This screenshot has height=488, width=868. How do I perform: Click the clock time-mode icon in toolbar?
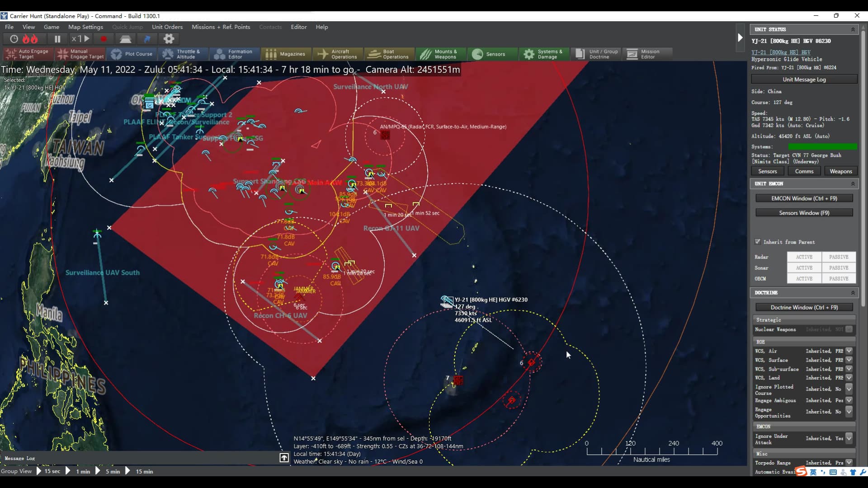tap(14, 39)
